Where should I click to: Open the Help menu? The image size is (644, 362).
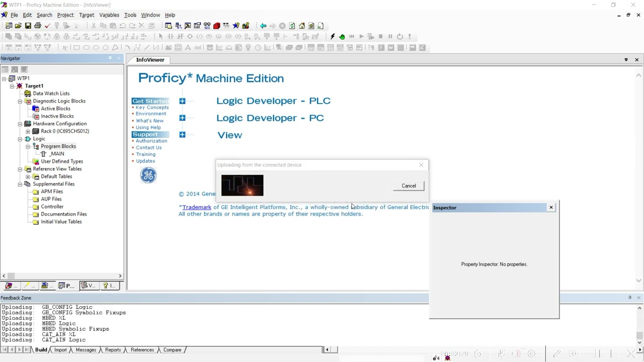170,15
